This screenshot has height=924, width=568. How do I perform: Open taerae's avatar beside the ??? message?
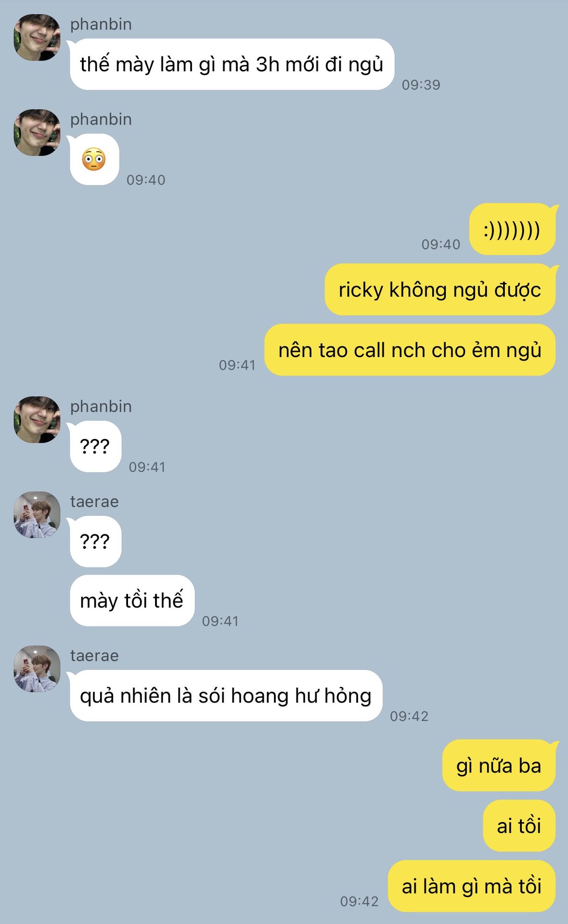[x=37, y=514]
